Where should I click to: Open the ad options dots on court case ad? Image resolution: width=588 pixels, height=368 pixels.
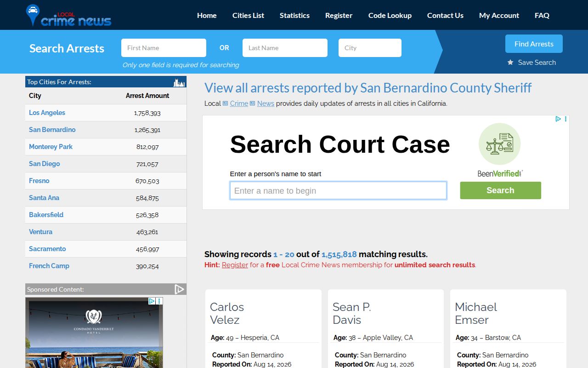point(565,119)
